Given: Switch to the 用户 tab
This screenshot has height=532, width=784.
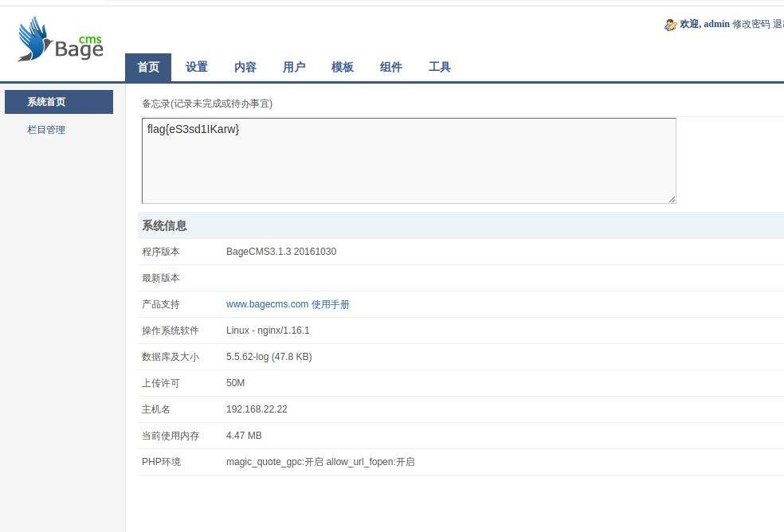Looking at the screenshot, I should 293,67.
